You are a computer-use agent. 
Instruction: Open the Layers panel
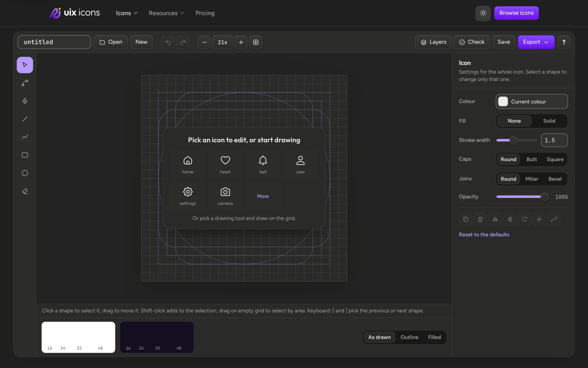pyautogui.click(x=433, y=42)
